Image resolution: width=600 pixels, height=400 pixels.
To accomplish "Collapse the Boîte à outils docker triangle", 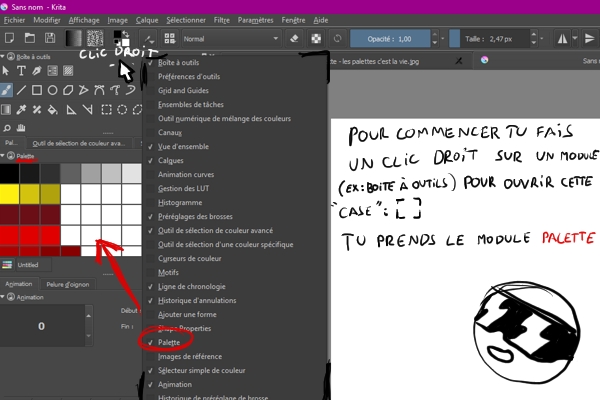I will pyautogui.click(x=2, y=57).
